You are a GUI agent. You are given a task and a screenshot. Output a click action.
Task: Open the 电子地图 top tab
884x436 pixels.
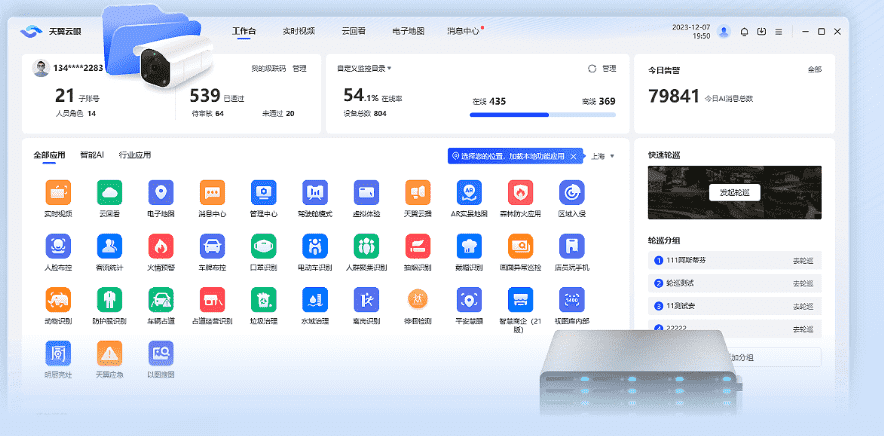pos(408,31)
